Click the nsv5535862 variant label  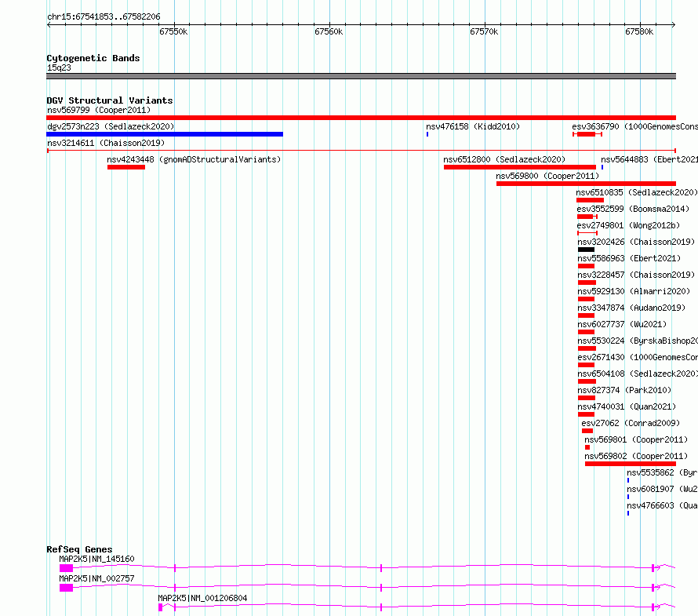[x=663, y=472]
